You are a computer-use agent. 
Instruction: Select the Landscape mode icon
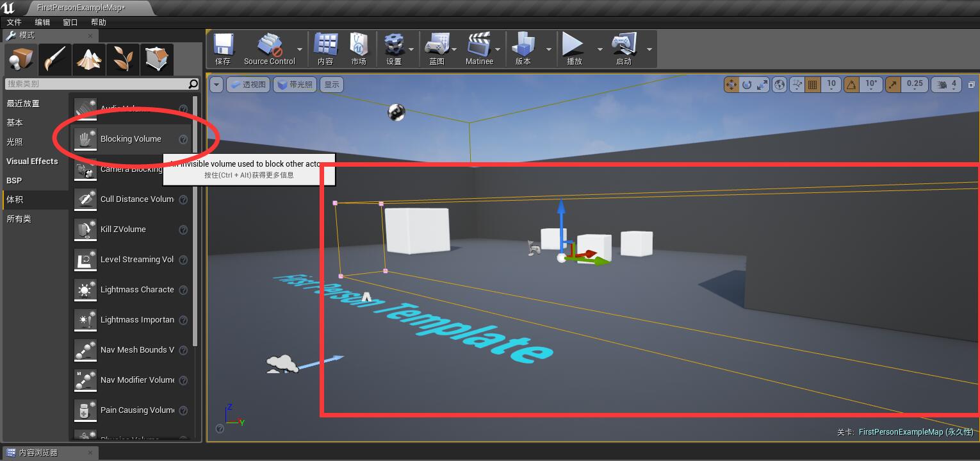point(88,60)
